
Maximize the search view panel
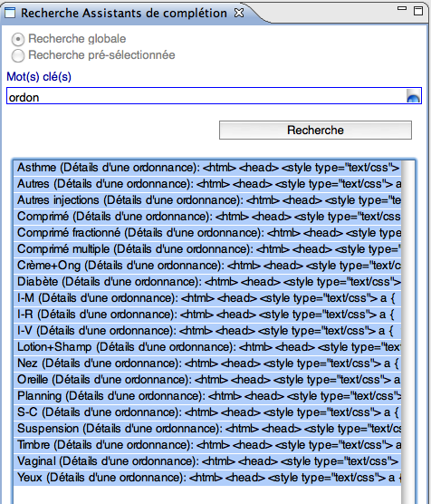(x=418, y=11)
